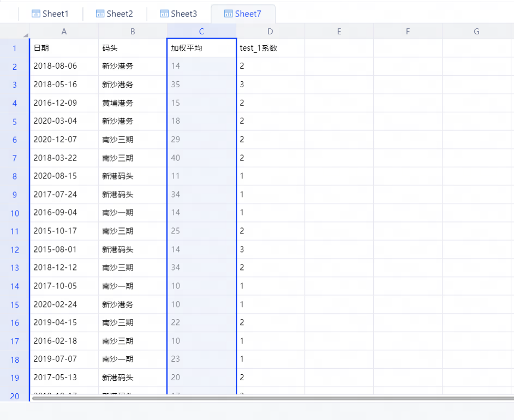
Task: Click the table icon on Sheet1 tab
Action: click(36, 14)
